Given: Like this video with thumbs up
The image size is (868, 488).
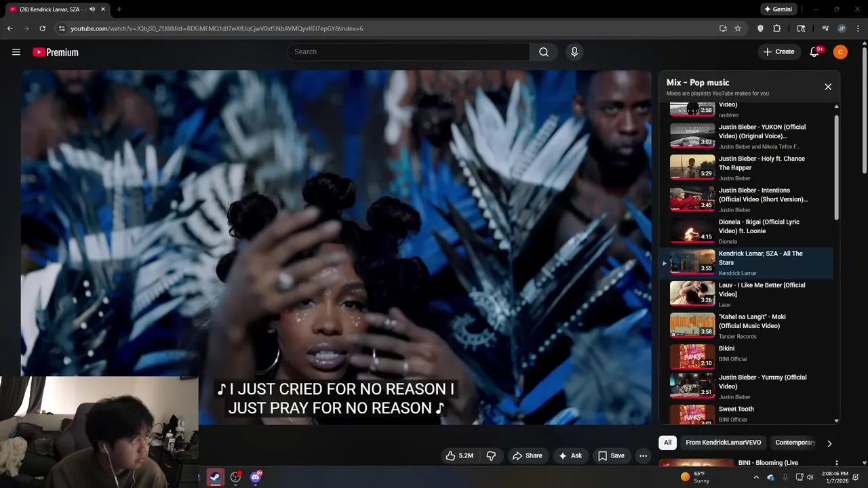Looking at the screenshot, I should point(459,455).
